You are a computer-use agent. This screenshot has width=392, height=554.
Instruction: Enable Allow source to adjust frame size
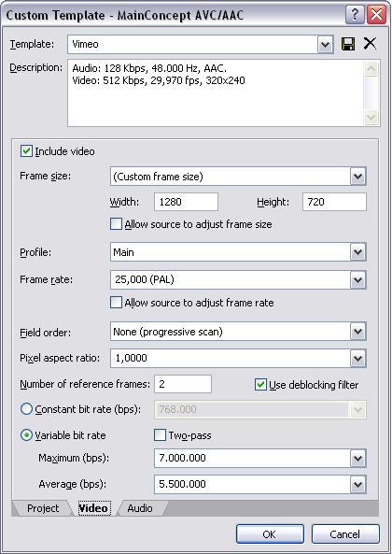[116, 224]
